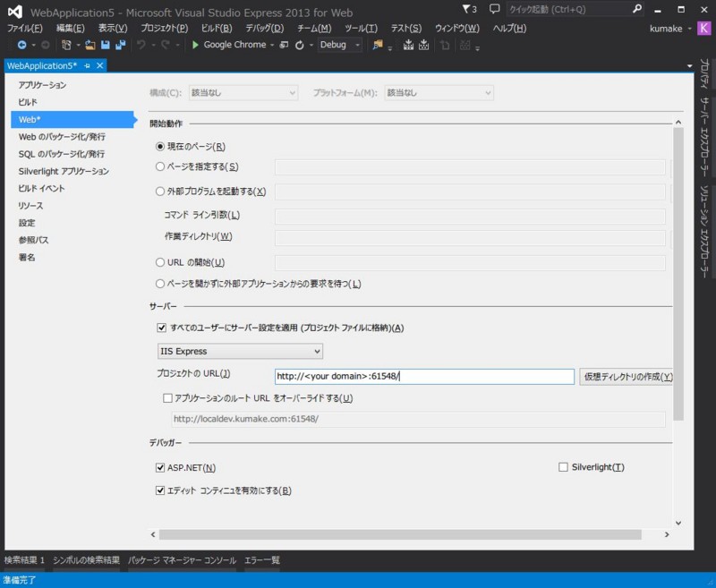Click the vertical scrollbar thumb
Viewport: 716px width, 588px height.
pos(678,274)
